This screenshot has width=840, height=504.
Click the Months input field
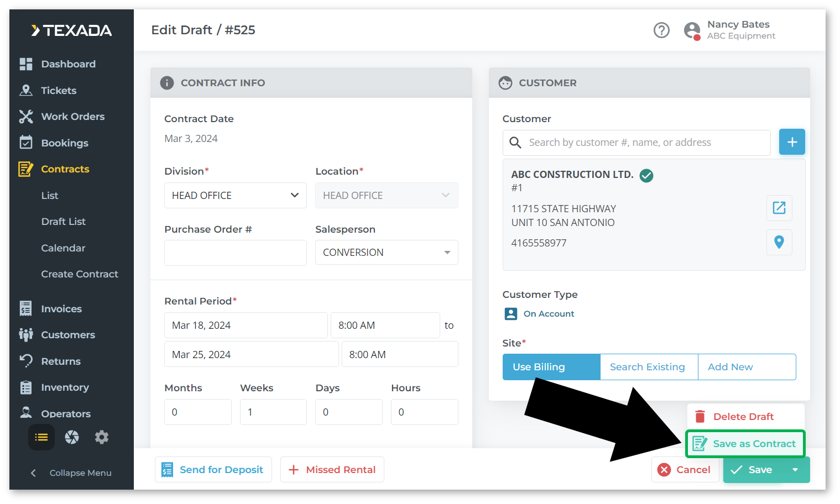198,412
